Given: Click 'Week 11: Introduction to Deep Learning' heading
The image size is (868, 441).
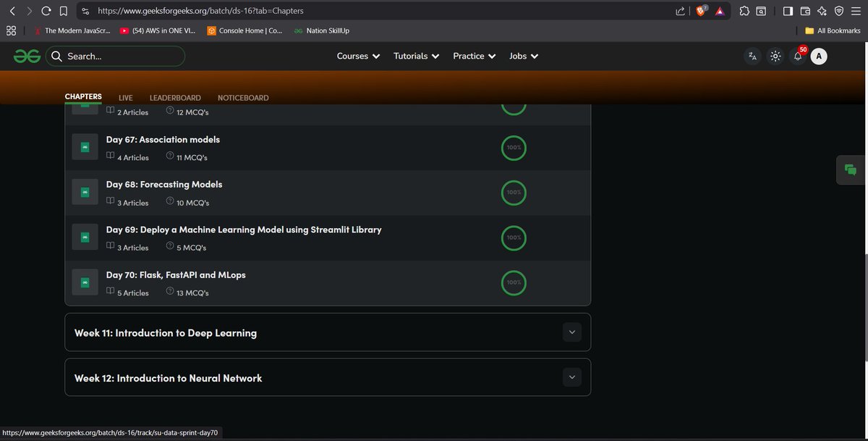Looking at the screenshot, I should (166, 333).
